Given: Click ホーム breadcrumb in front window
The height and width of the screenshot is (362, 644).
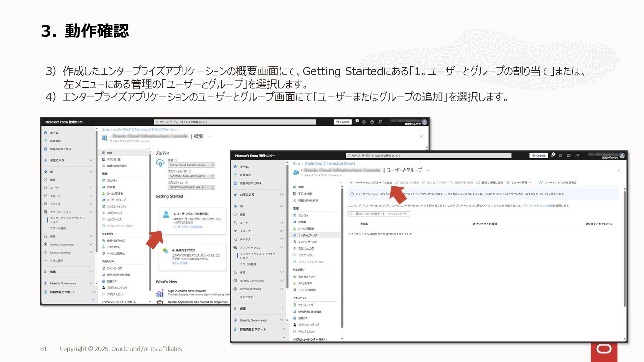Looking at the screenshot, I should point(297,164).
